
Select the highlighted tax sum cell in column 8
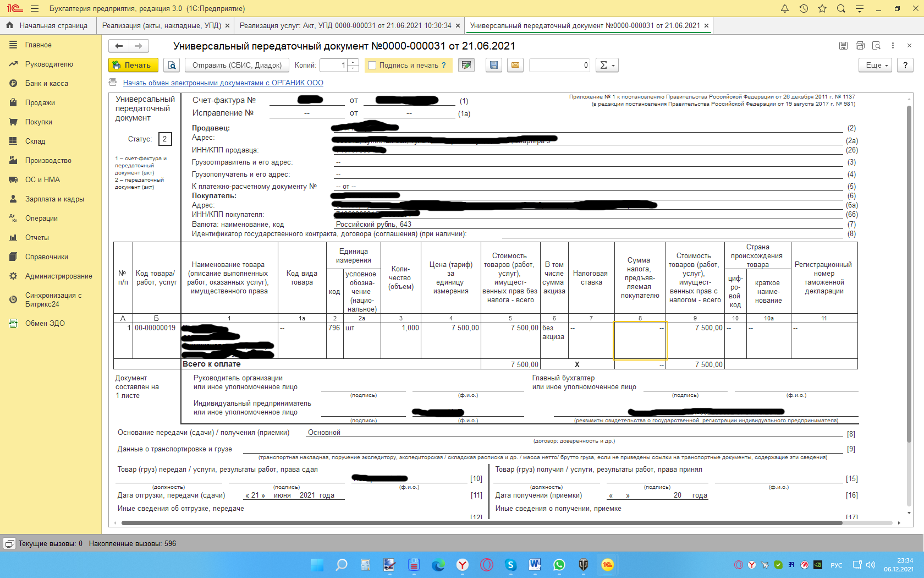[x=640, y=341]
